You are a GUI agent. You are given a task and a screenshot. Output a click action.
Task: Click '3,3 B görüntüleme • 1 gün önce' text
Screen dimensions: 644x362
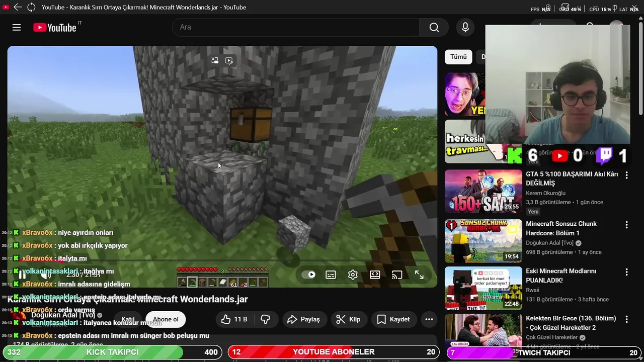point(565,202)
